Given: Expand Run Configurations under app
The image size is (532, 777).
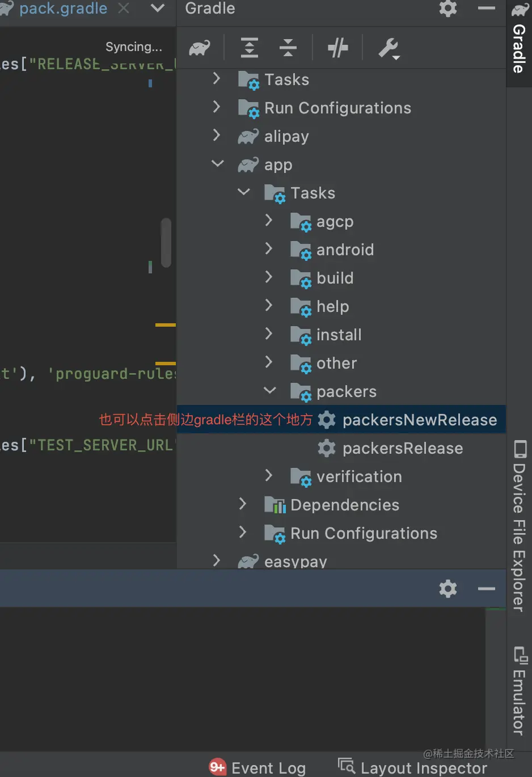Looking at the screenshot, I should 242,532.
